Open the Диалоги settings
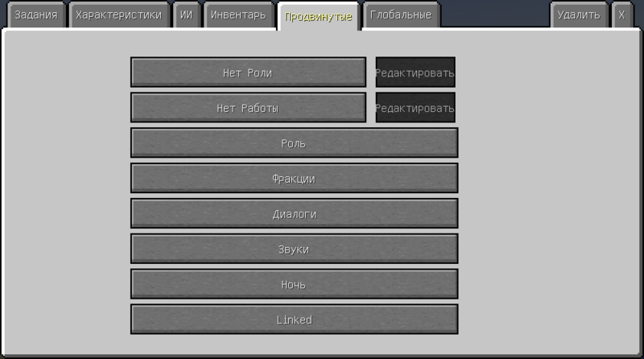644x359 pixels. pyautogui.click(x=294, y=214)
